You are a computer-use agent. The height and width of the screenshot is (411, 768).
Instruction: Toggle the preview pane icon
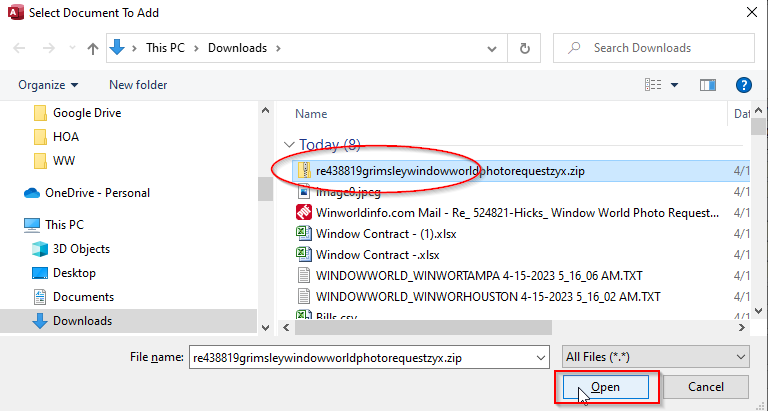click(x=708, y=85)
